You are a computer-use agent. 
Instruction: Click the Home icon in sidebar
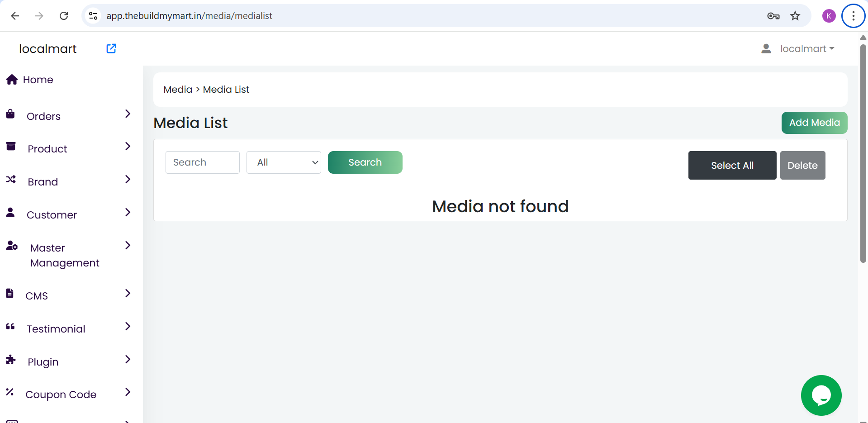[12, 80]
